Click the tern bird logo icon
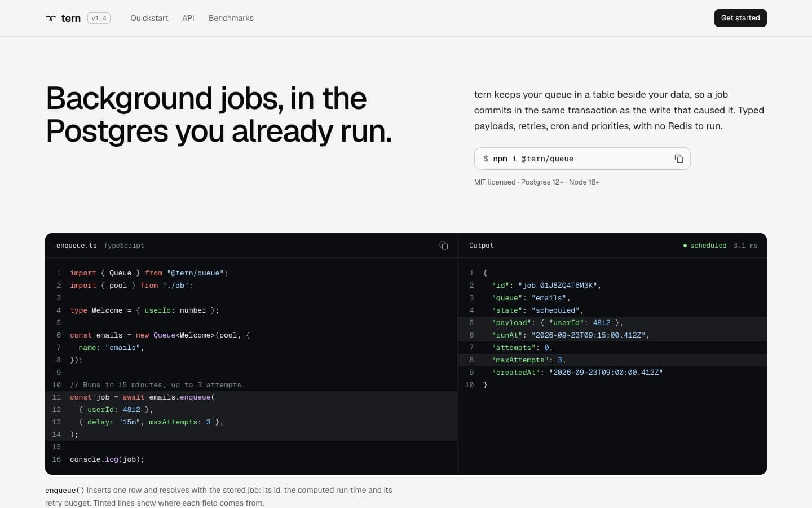812x508 pixels. click(51, 18)
